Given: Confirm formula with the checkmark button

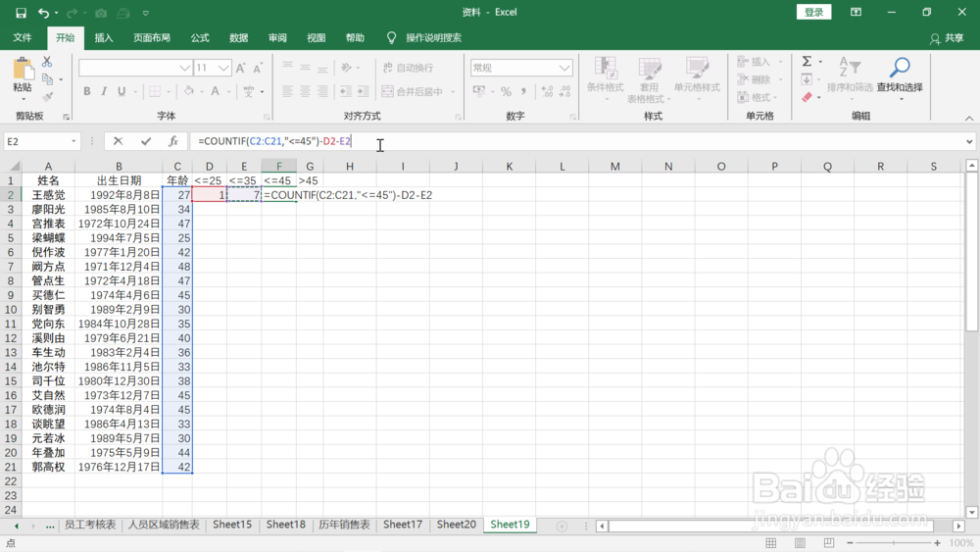Looking at the screenshot, I should tap(146, 141).
